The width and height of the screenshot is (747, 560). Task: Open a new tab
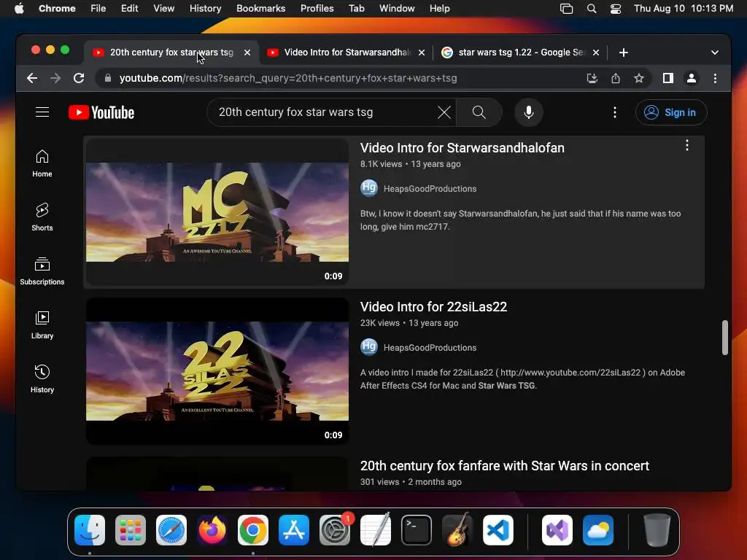[624, 52]
